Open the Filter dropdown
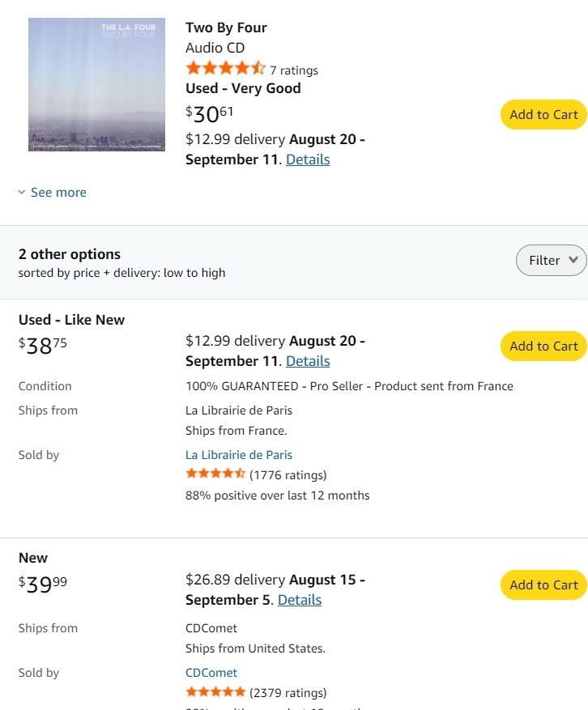The height and width of the screenshot is (710, 588). 552,260
